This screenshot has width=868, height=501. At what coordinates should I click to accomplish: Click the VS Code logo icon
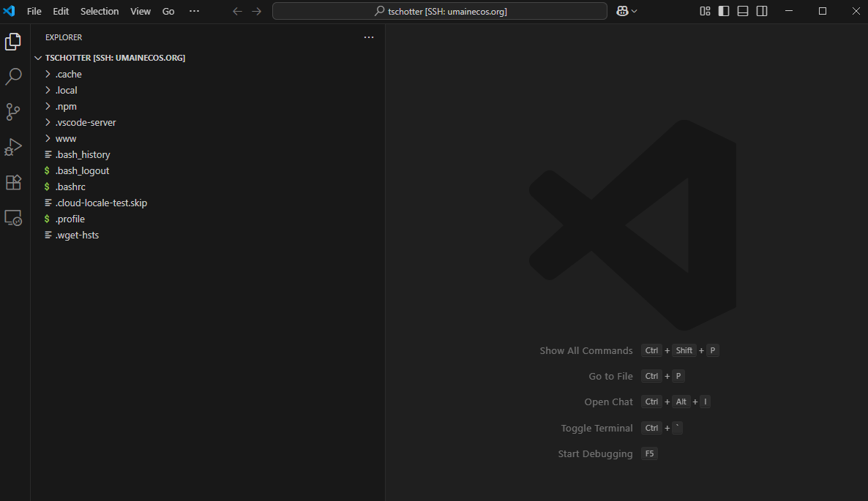coord(9,11)
